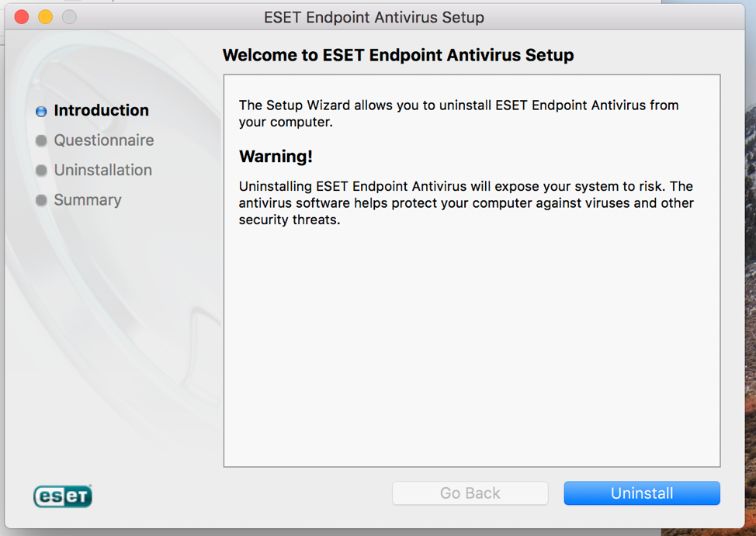The width and height of the screenshot is (756, 536).
Task: Click the Warning! heading text
Action: pos(276,157)
